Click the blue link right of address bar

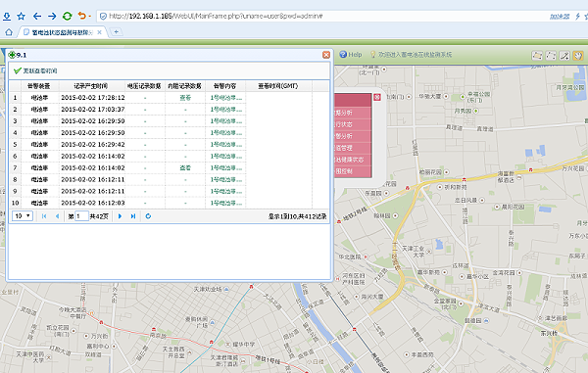click(x=560, y=16)
